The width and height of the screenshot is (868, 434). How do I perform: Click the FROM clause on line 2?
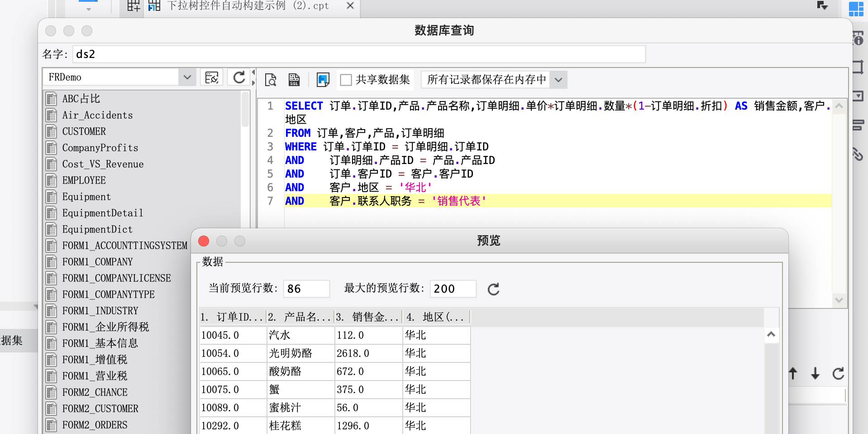coord(364,133)
